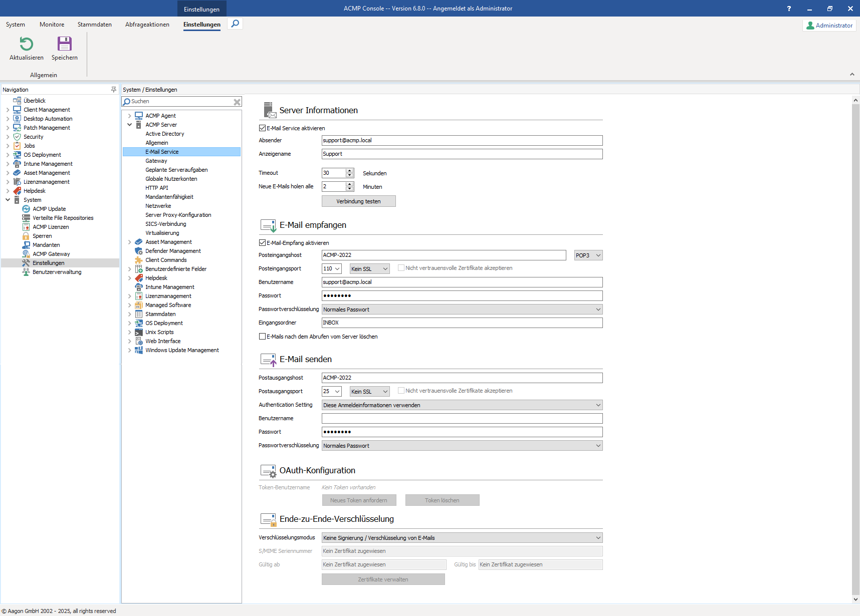Image resolution: width=860 pixels, height=616 pixels.
Task: Select the Verteilte File Repositories icon
Action: click(x=26, y=218)
